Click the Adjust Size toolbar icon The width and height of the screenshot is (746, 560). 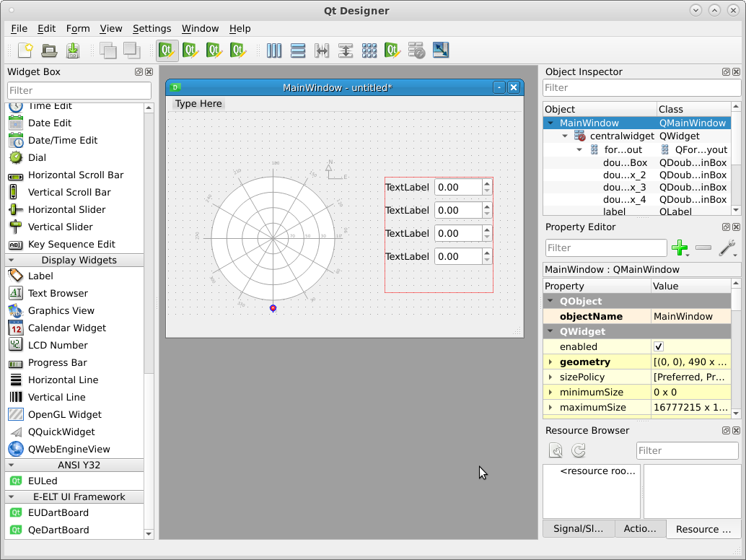[x=441, y=51]
